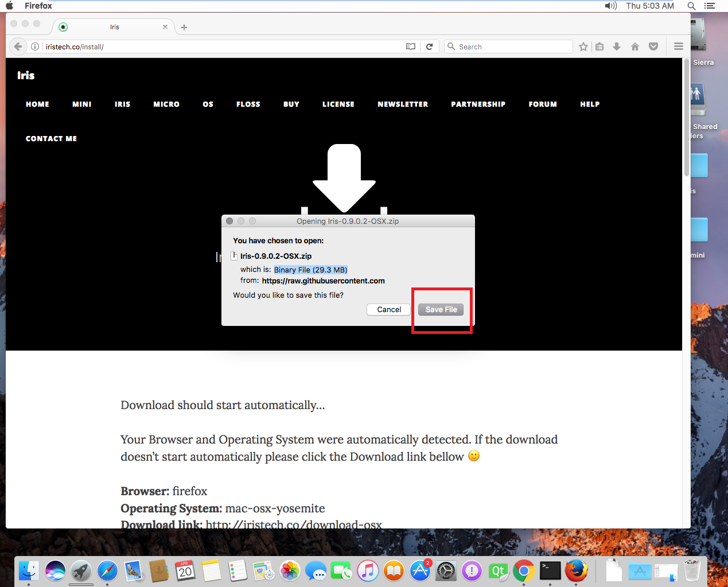The height and width of the screenshot is (587, 728).
Task: Click the Firefox back arrow button
Action: pyautogui.click(x=18, y=46)
